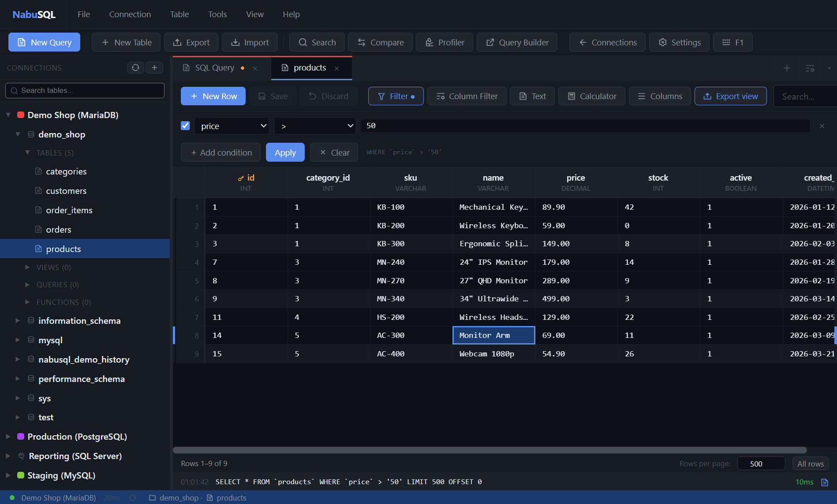
Task: Open the tab list settings icon
Action: pos(810,68)
